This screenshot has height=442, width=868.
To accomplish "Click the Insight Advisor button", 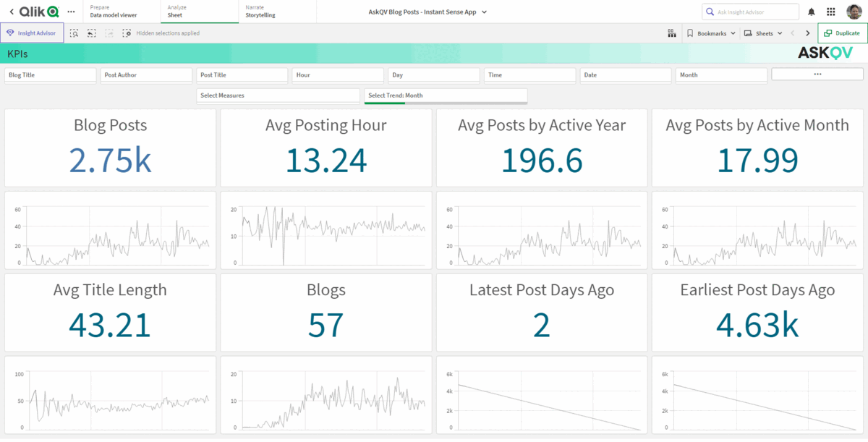I will pos(32,33).
